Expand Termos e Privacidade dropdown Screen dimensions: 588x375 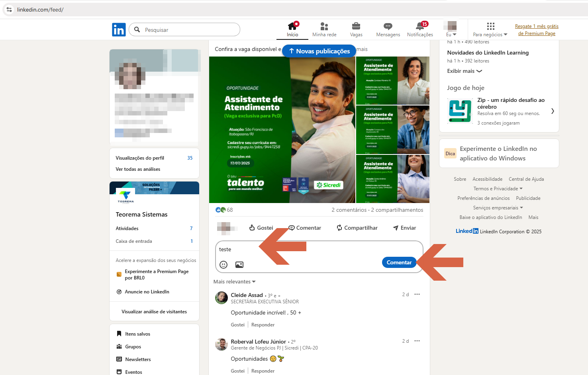tap(498, 189)
